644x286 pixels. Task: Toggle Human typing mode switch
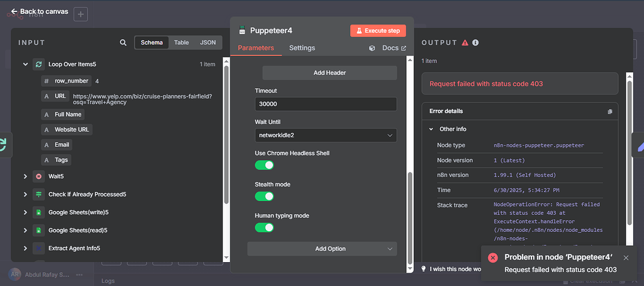click(264, 227)
